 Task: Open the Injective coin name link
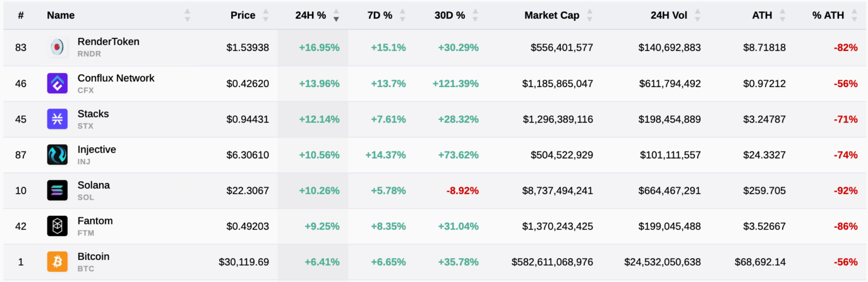coord(97,150)
